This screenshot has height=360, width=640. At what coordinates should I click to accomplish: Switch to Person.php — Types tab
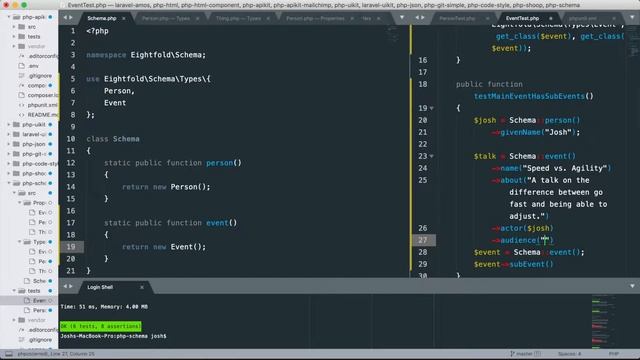(x=166, y=18)
